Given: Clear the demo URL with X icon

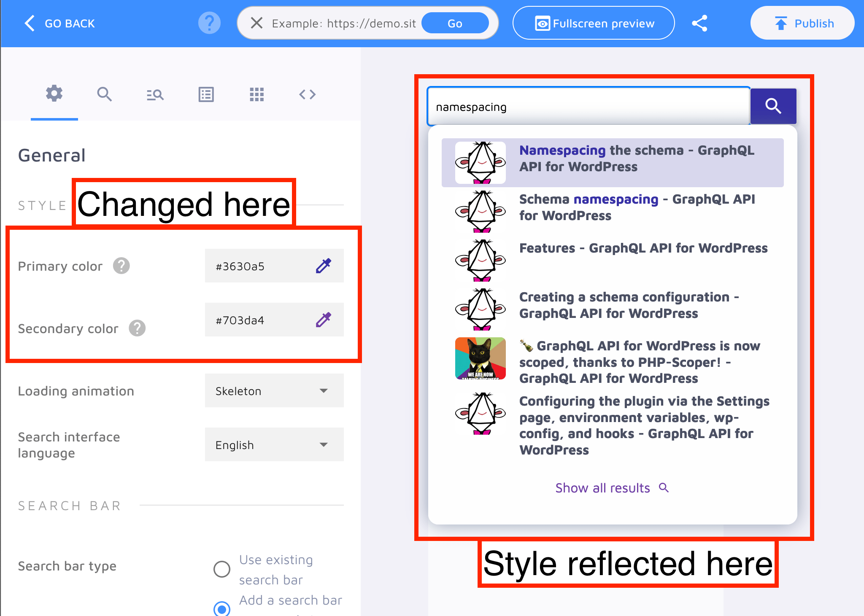Looking at the screenshot, I should (x=256, y=23).
